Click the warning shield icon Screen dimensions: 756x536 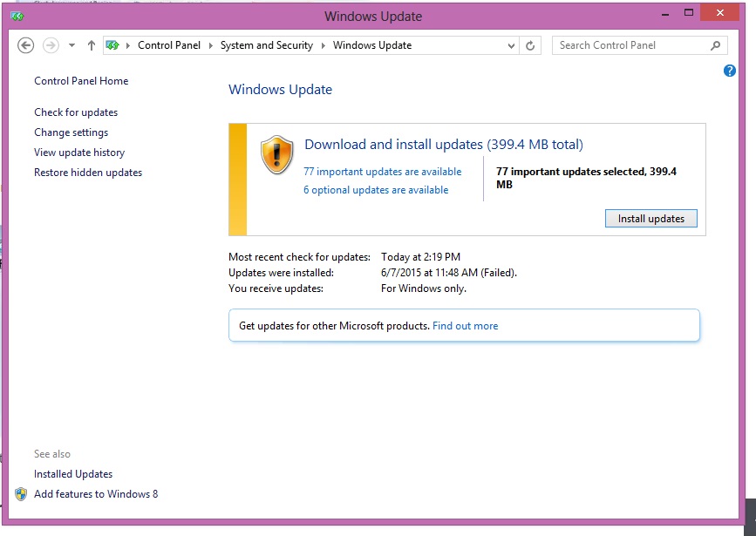pyautogui.click(x=276, y=155)
